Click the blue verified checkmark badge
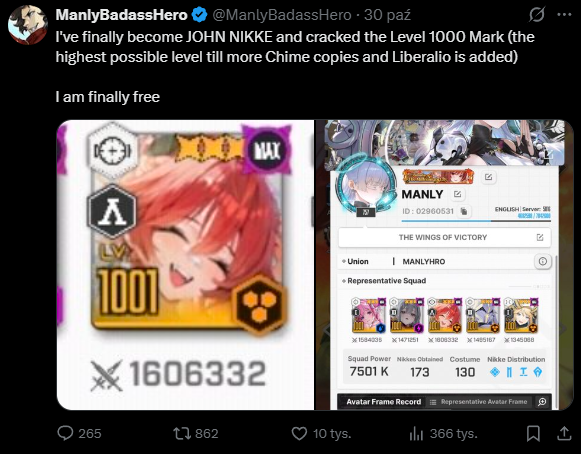The height and width of the screenshot is (454, 581). 199,15
